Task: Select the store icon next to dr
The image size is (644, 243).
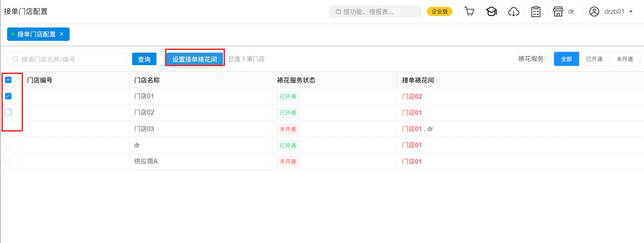Action: click(558, 12)
